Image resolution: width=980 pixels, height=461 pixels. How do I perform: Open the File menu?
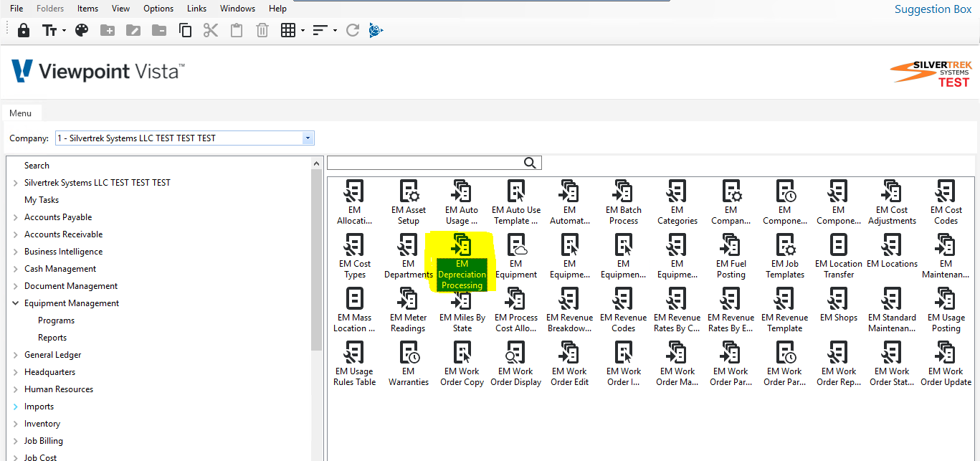coord(16,9)
